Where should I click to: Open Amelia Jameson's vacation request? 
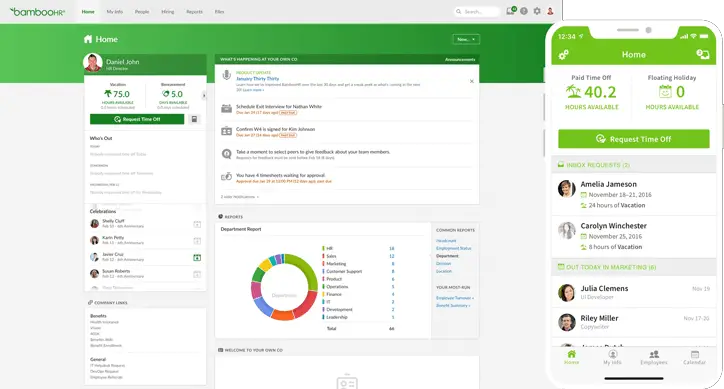pos(634,194)
